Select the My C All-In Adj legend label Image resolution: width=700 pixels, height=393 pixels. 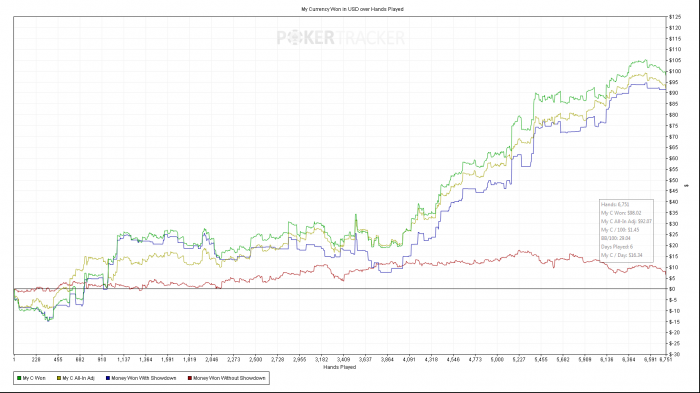(79, 378)
